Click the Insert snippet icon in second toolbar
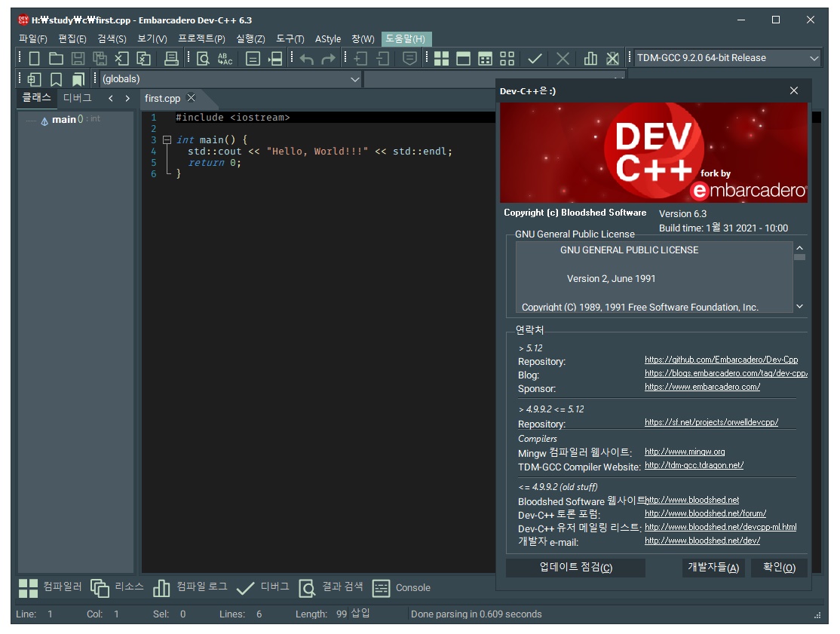This screenshot has height=634, width=840. click(34, 79)
